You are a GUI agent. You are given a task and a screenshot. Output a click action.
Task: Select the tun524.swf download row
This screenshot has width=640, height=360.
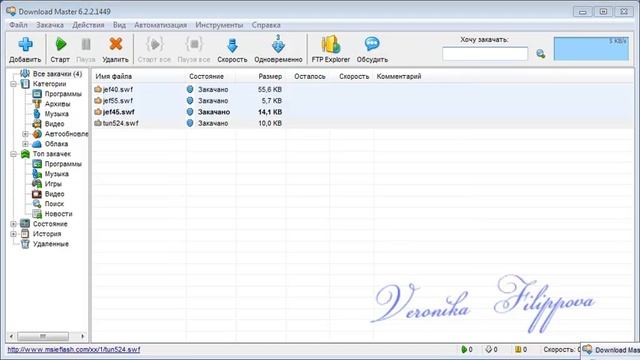[x=362, y=123]
